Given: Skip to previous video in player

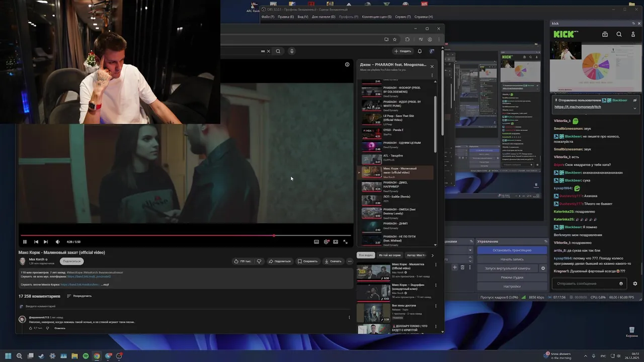Looking at the screenshot, I should point(36,242).
